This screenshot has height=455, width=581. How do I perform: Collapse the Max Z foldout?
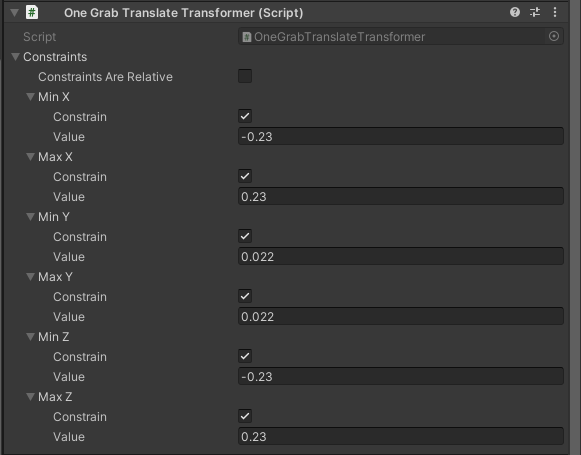pos(30,397)
